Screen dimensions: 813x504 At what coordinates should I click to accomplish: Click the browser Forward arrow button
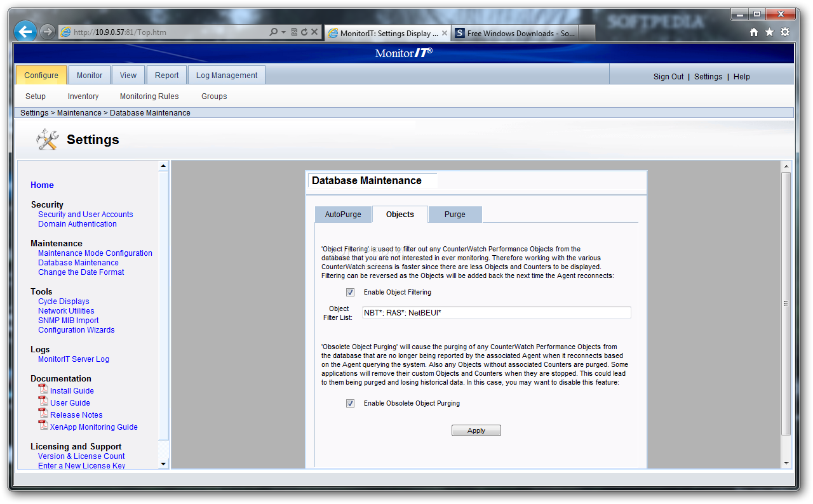pos(48,32)
